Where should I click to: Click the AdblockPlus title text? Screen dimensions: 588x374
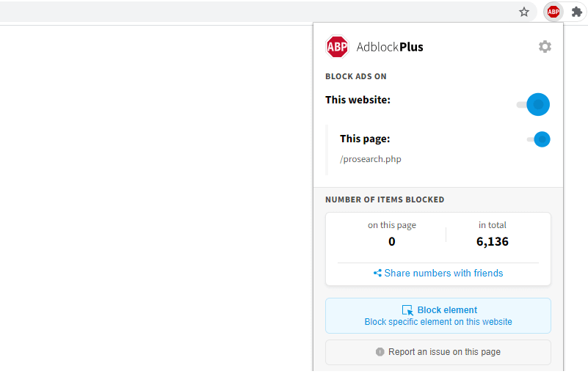click(x=390, y=47)
